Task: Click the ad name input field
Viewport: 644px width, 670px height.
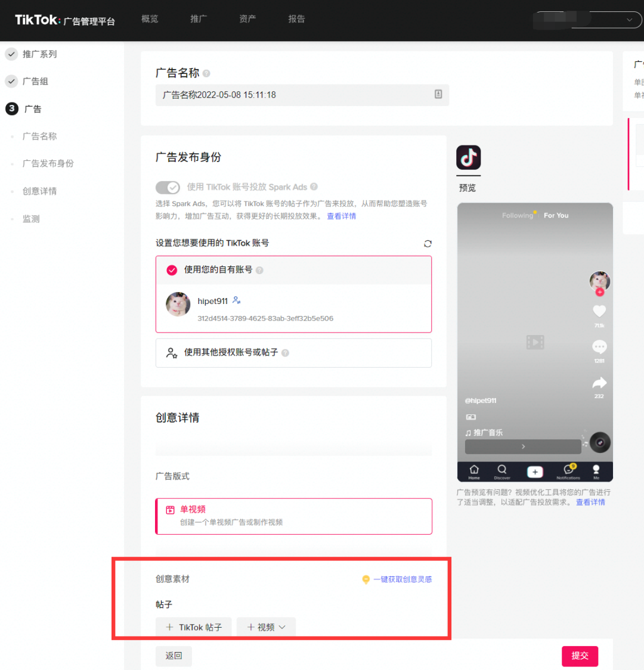Action: (x=302, y=95)
